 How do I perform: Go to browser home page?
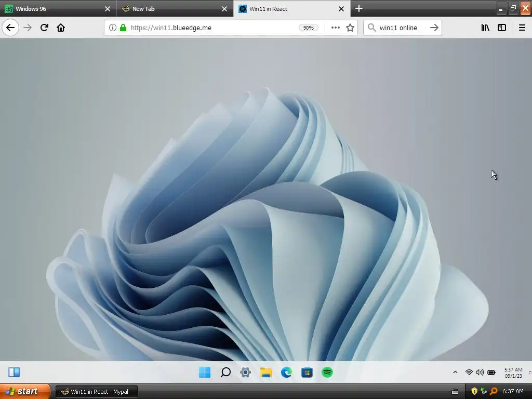61,28
